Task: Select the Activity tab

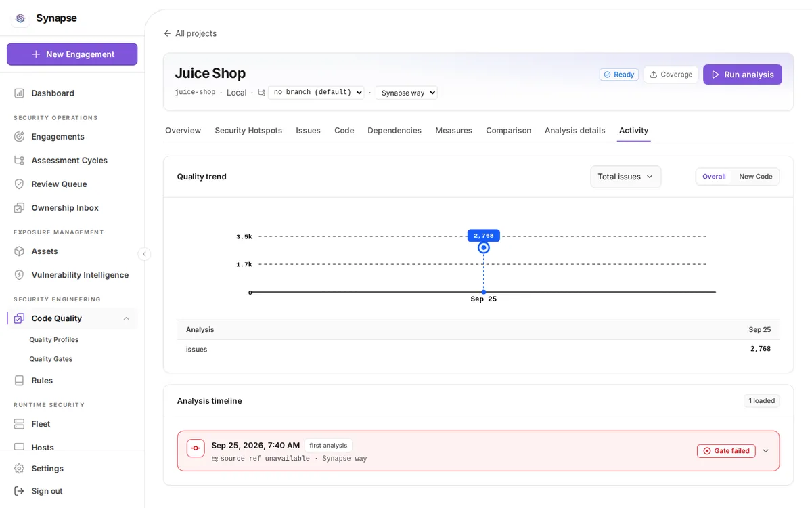Action: (633, 130)
